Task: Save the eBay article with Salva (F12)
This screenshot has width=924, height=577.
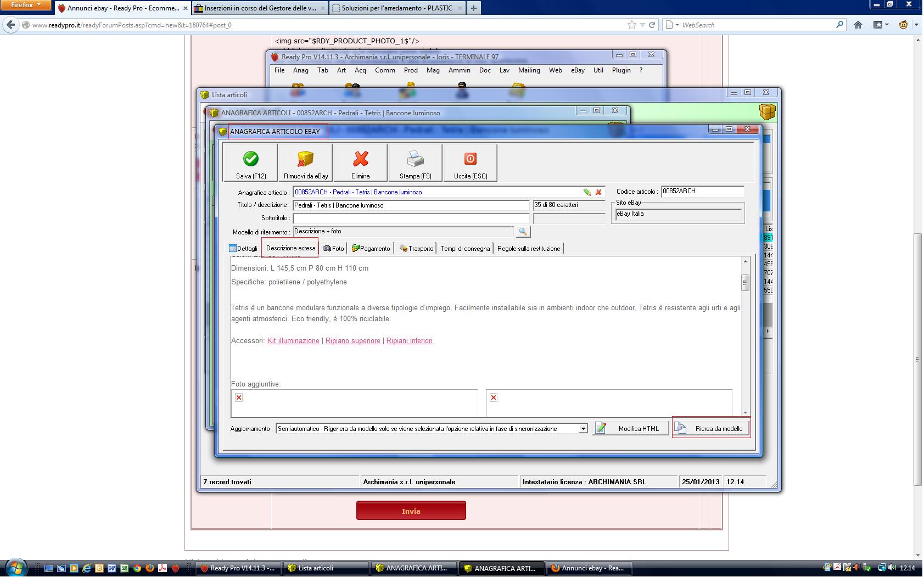Action: pos(251,163)
